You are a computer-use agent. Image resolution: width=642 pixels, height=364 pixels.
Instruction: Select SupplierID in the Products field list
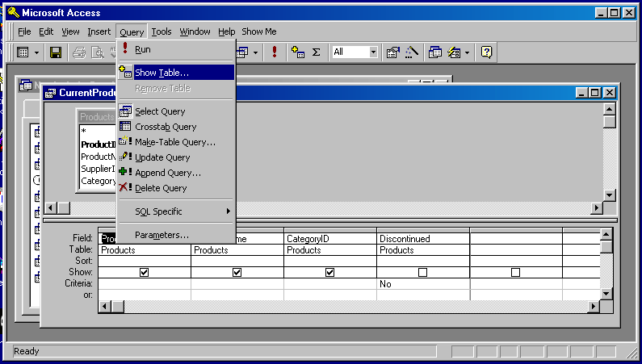[98, 169]
